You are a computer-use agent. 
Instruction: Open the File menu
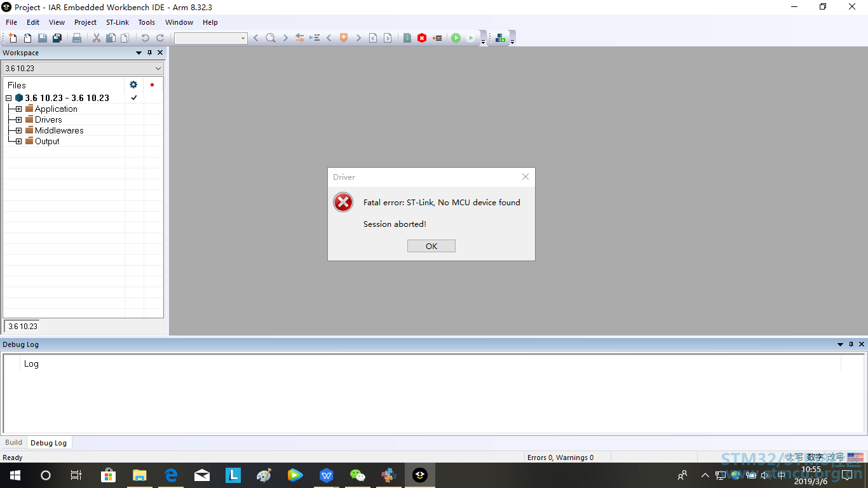tap(11, 22)
